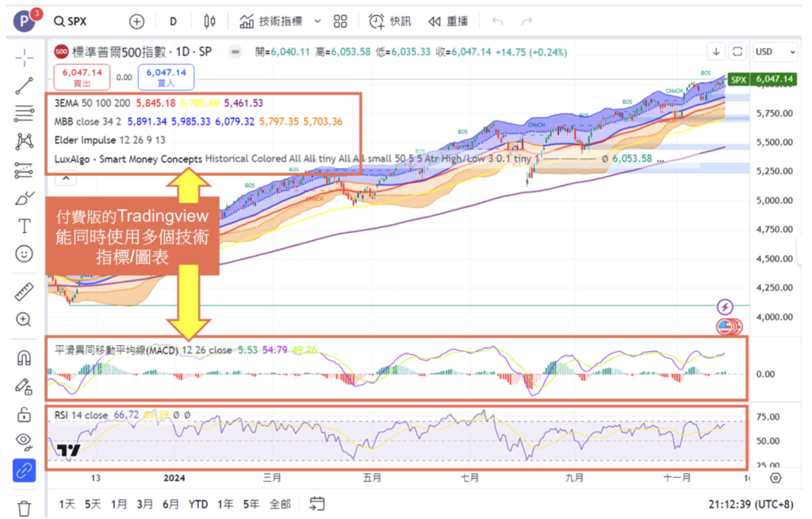This screenshot has height=519, width=812.
Task: Change the D timeframe interval
Action: point(173,21)
